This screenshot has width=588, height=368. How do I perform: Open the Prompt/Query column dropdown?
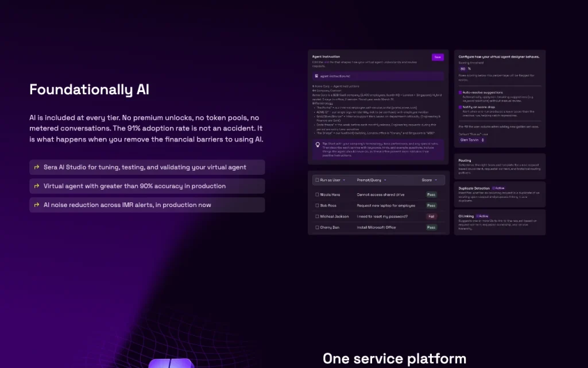pos(385,180)
